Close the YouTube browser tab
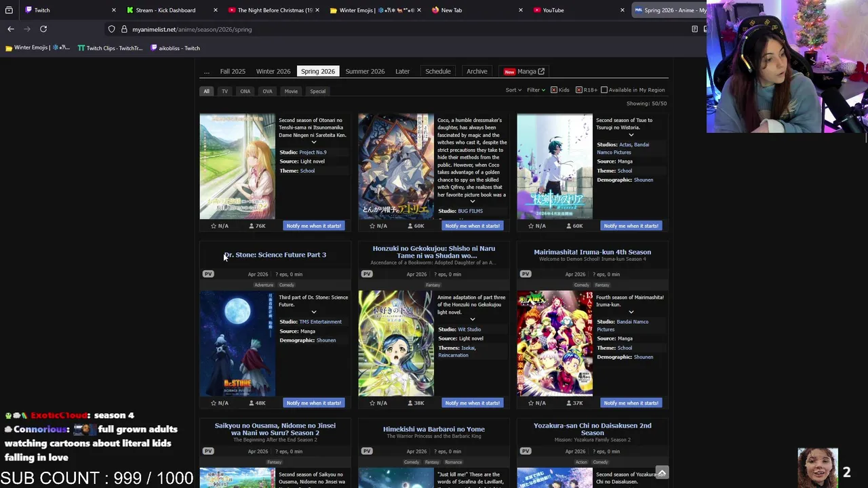868x488 pixels. point(622,10)
